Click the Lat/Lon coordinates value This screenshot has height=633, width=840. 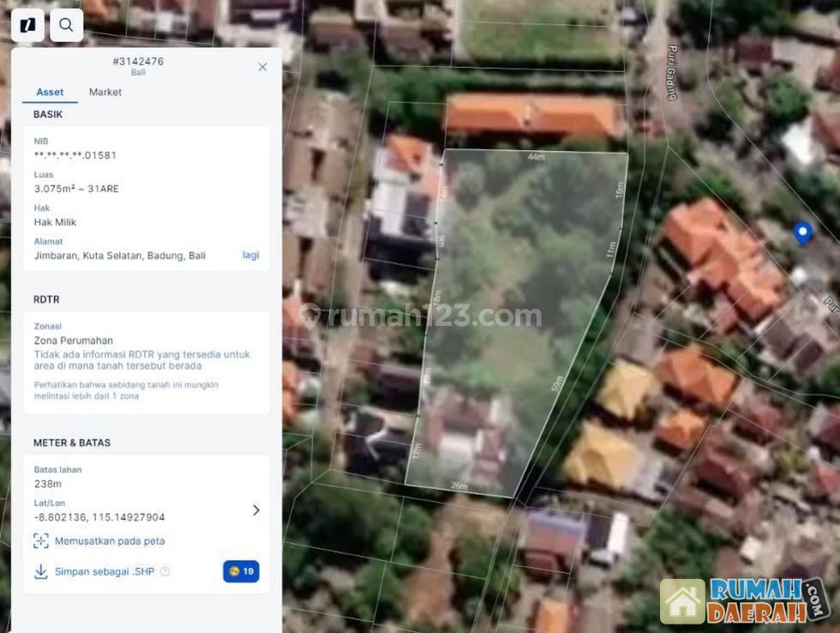pos(99,517)
